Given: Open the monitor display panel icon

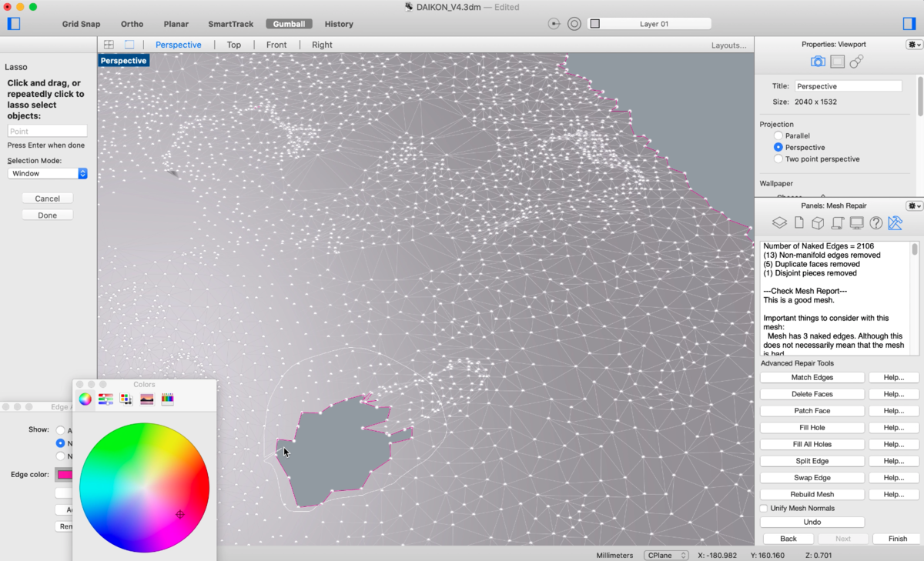Looking at the screenshot, I should tap(856, 223).
